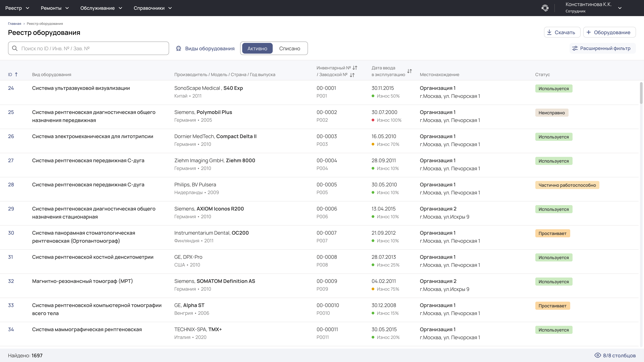Open the Ремонты menu
This screenshot has width=644, height=362.
[55, 8]
